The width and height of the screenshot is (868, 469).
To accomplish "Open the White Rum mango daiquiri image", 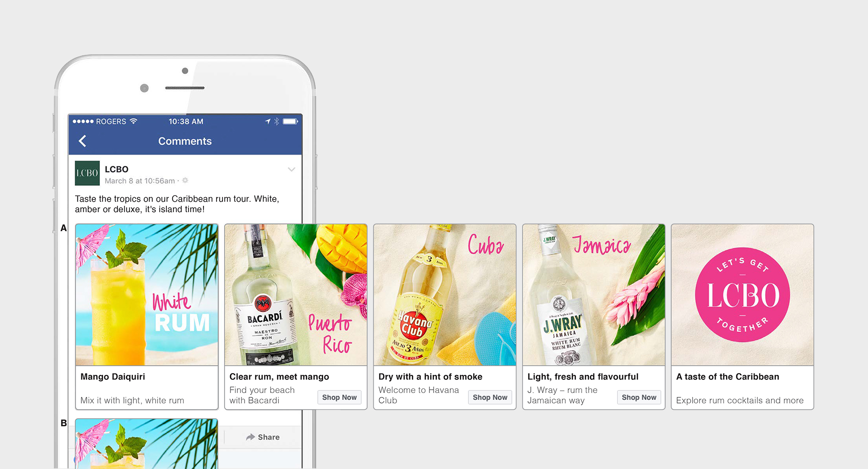I will (x=147, y=295).
